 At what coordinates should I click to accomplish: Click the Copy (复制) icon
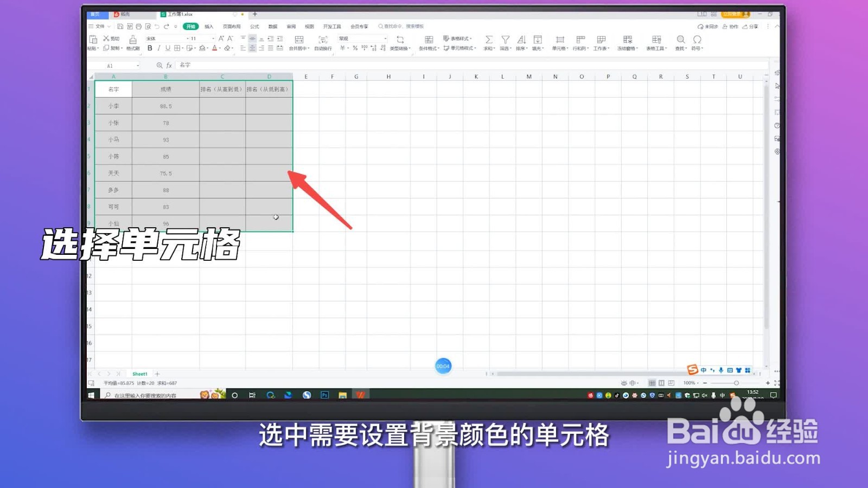106,48
